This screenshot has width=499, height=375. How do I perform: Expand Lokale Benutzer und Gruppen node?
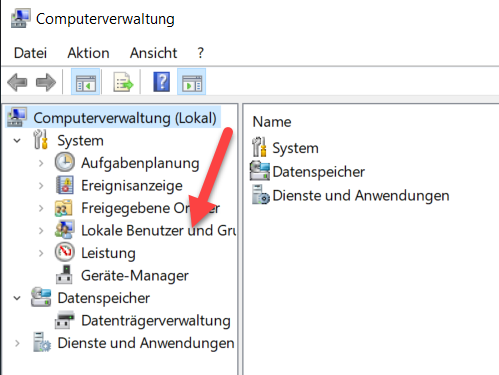pyautogui.click(x=41, y=231)
